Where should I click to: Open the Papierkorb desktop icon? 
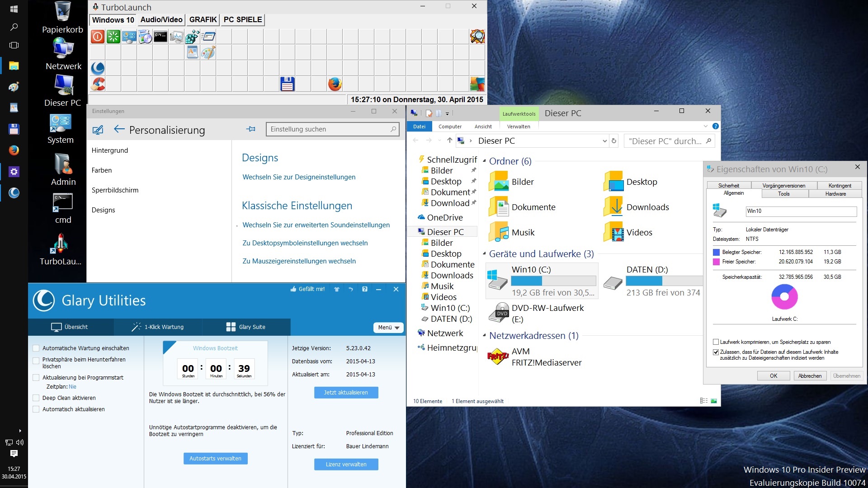coord(63,18)
